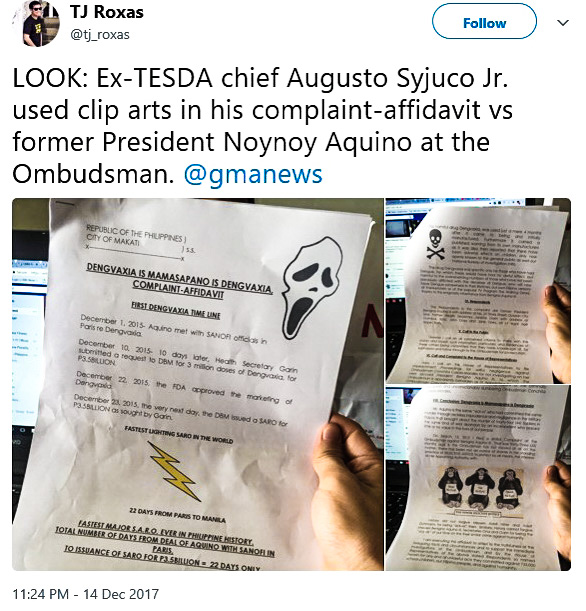Click the Fastest Lighting SARO caption
Image resolution: width=586 pixels, height=611 pixels.
coord(178,434)
